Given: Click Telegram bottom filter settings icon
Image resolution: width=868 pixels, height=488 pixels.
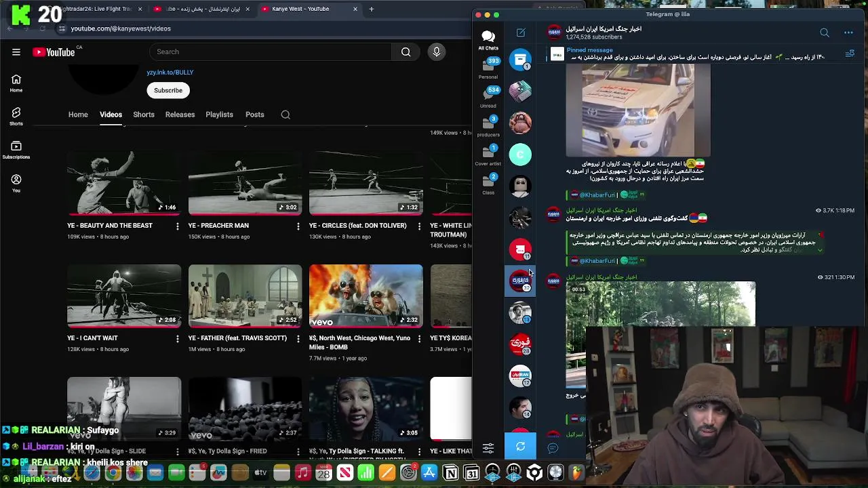Looking at the screenshot, I should tap(488, 448).
